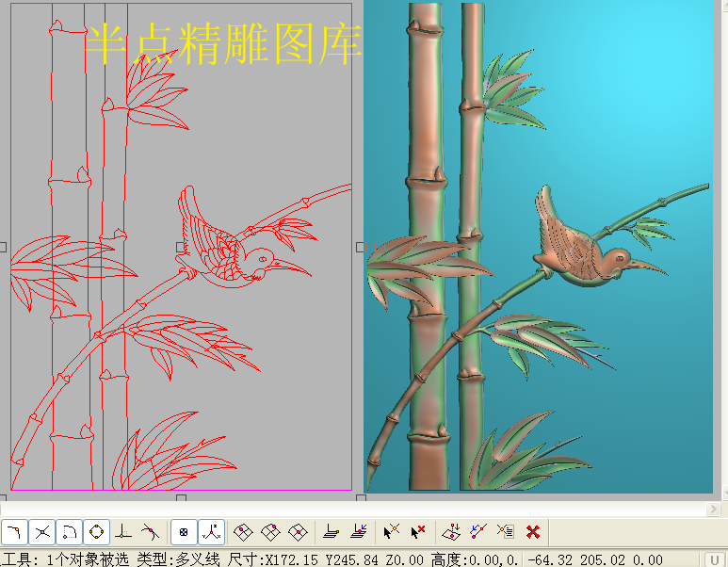The height and width of the screenshot is (567, 728).
Task: Click the left-middle selection handle
Action: click(2, 247)
